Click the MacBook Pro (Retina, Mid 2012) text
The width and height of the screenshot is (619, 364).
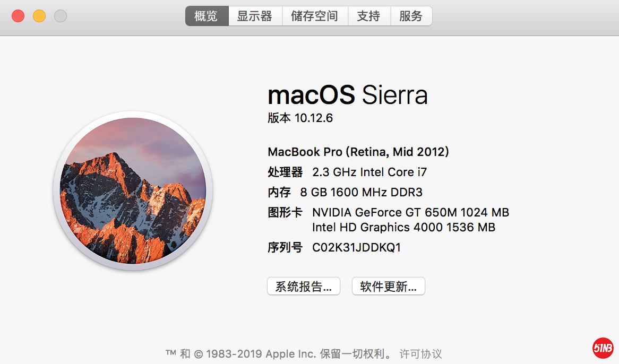tap(358, 152)
